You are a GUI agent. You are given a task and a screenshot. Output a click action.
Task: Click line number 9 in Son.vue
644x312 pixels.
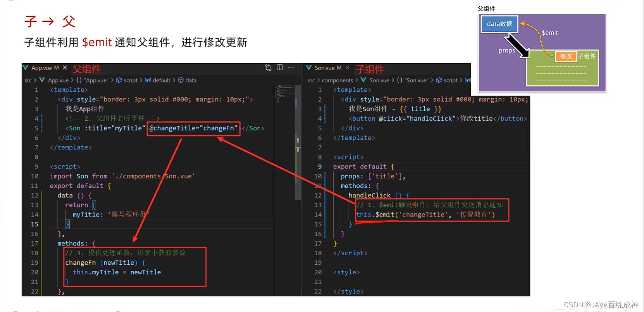[320, 166]
